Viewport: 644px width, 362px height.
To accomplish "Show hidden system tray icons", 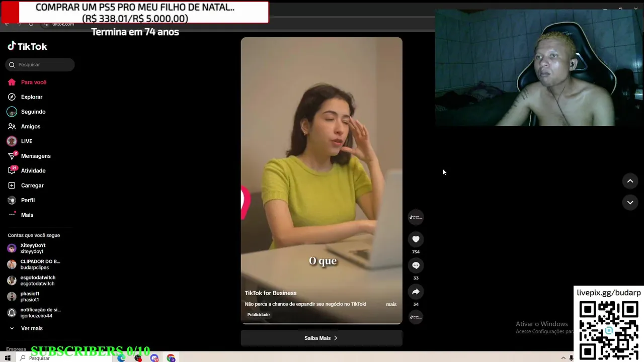I will click(563, 358).
